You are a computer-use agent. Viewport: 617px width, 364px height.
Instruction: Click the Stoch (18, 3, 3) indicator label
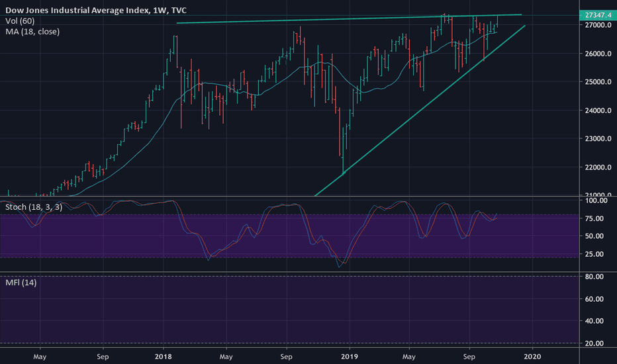pyautogui.click(x=34, y=206)
